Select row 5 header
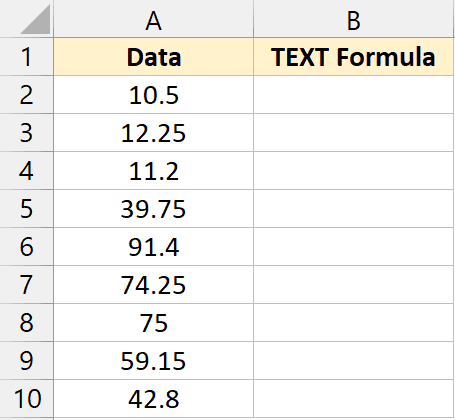Image resolution: width=455 pixels, height=420 pixels. click(x=27, y=209)
